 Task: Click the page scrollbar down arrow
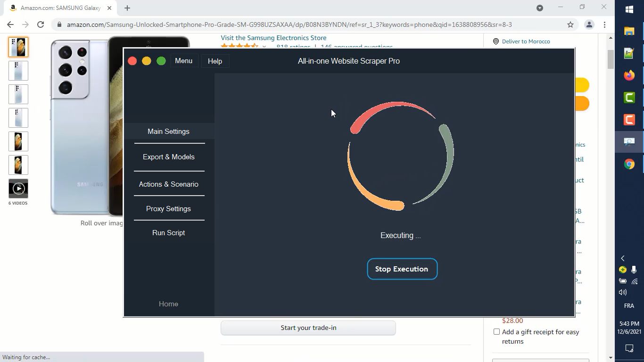tap(611, 358)
